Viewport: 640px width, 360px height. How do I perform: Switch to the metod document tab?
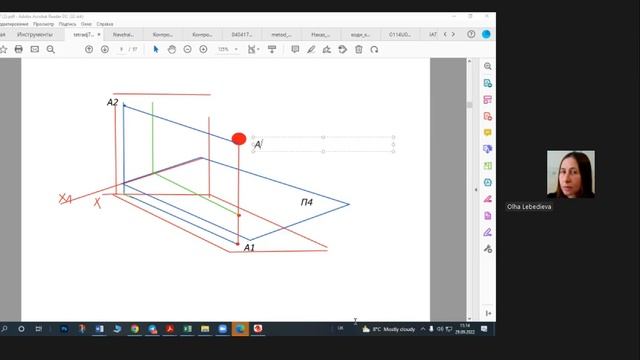pos(281,35)
